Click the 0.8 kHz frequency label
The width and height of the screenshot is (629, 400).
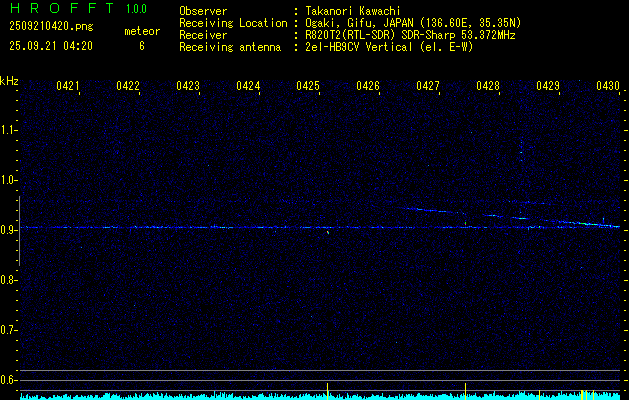(8, 280)
